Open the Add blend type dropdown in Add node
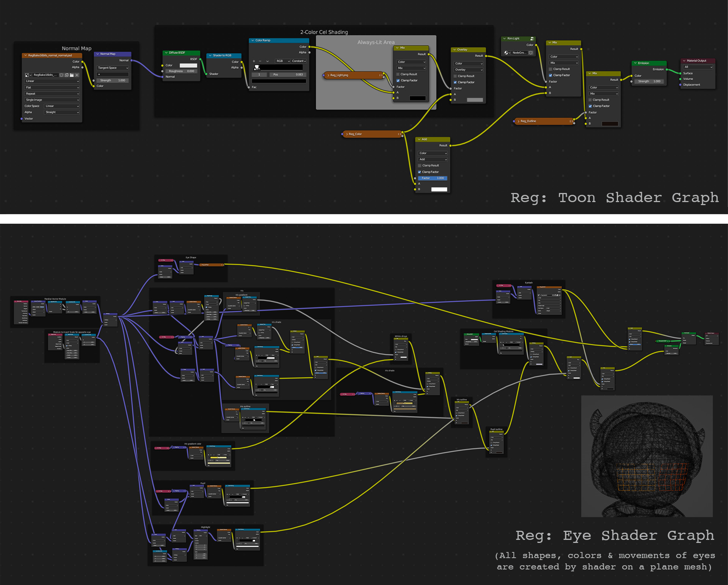The height and width of the screenshot is (585, 728). pyautogui.click(x=433, y=159)
